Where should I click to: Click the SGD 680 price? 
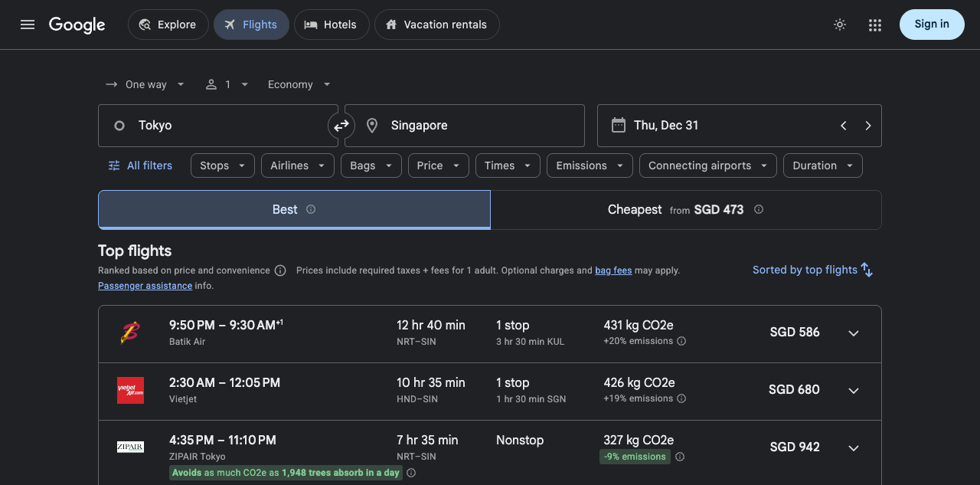[794, 390]
